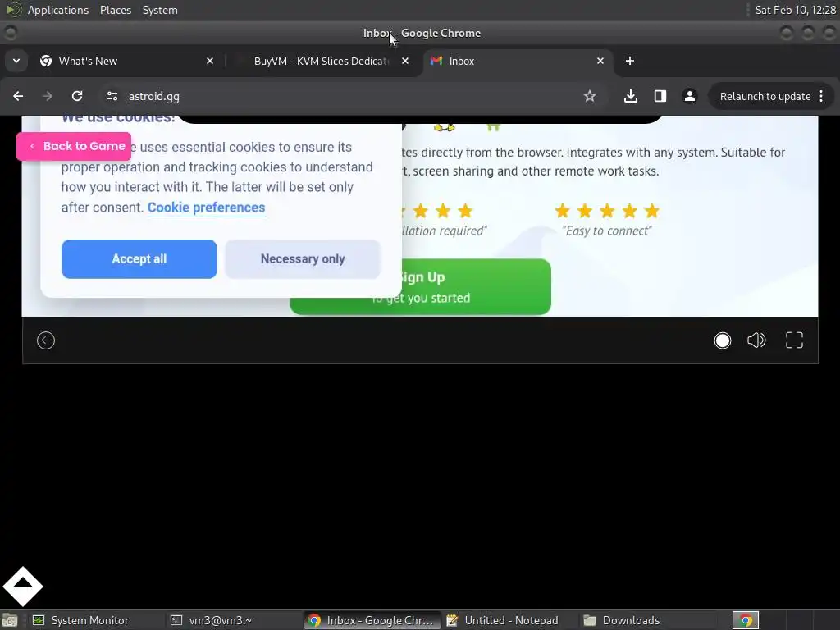Select Inbox - Google Chrome taskbar item

coord(372,620)
